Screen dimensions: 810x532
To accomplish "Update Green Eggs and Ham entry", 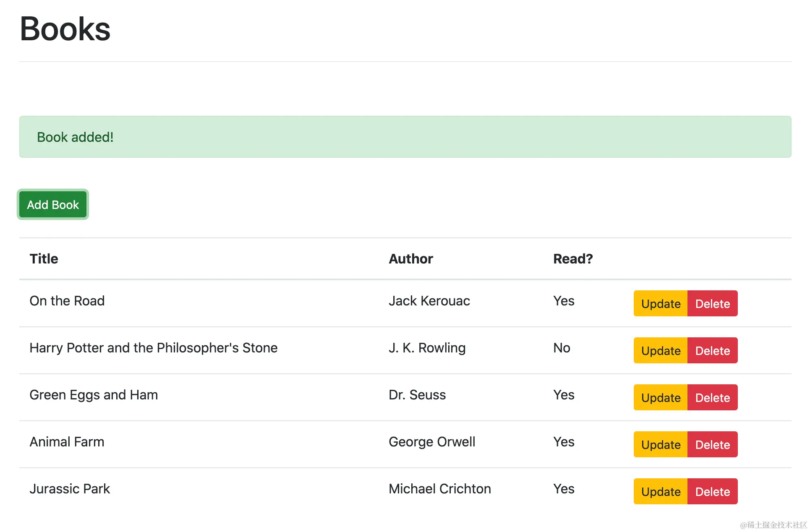I will [661, 398].
